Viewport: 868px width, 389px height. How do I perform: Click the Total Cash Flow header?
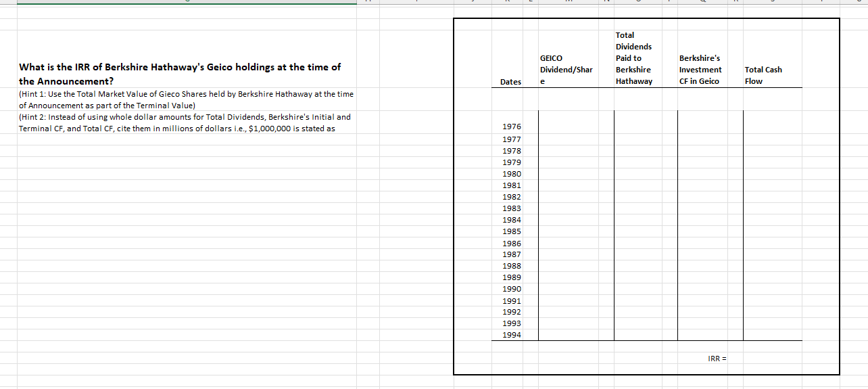[763, 75]
